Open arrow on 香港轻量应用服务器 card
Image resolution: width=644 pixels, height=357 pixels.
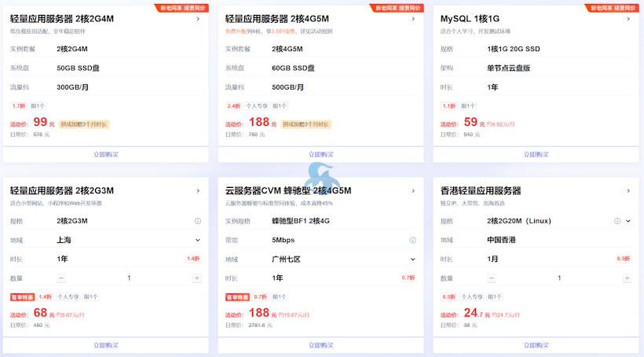tap(628, 190)
